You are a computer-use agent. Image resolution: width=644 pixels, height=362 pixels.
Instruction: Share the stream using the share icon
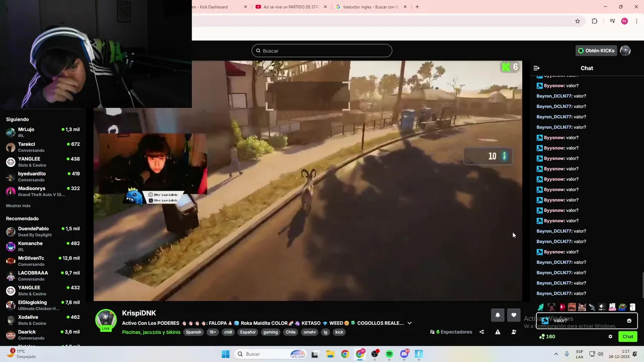[481, 332]
